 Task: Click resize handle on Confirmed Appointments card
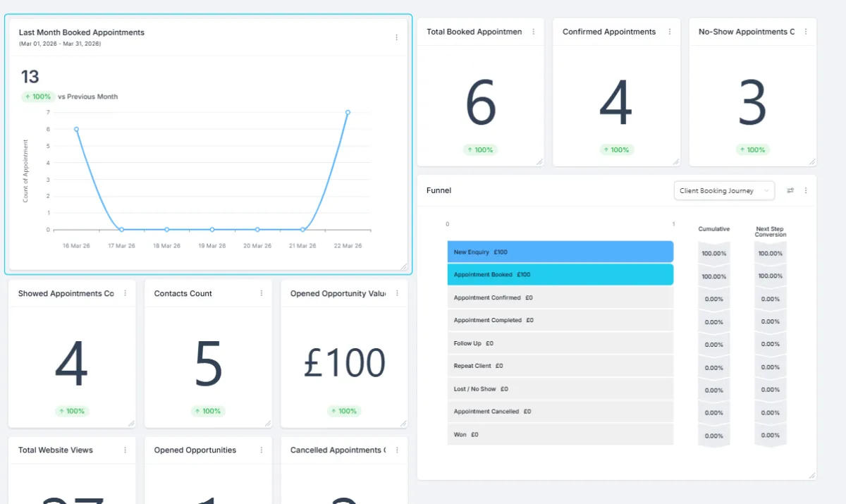(x=675, y=161)
